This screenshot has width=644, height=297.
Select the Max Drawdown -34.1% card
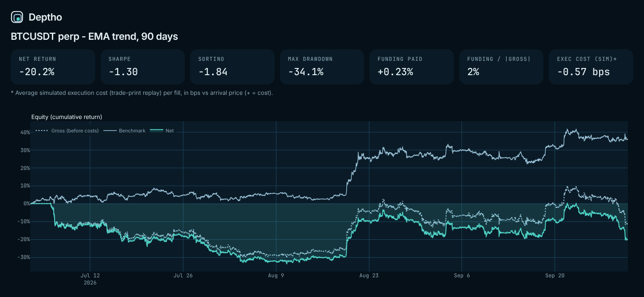322,67
